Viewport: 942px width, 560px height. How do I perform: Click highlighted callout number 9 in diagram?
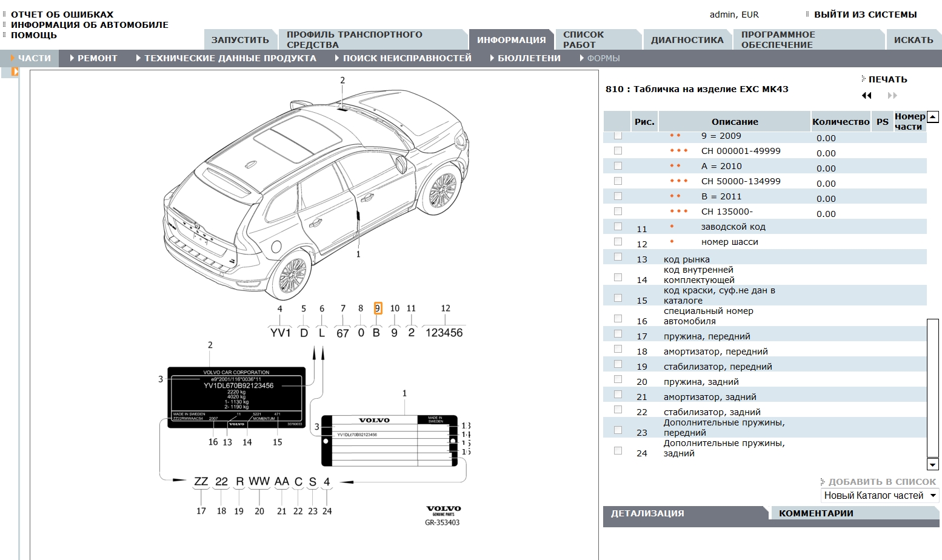point(378,308)
